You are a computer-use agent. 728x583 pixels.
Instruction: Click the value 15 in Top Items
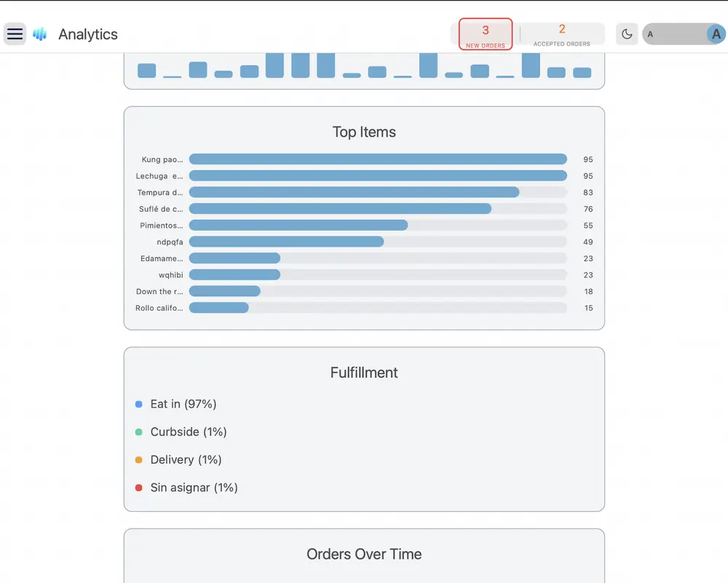tap(589, 308)
